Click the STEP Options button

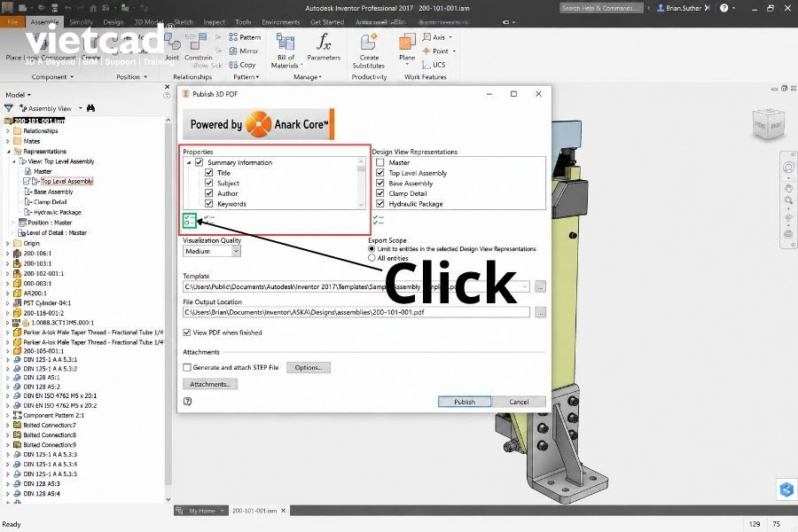point(309,367)
